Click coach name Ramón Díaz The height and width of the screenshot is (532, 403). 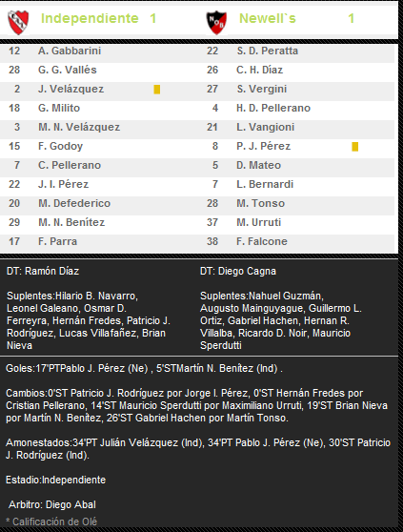tap(51, 271)
